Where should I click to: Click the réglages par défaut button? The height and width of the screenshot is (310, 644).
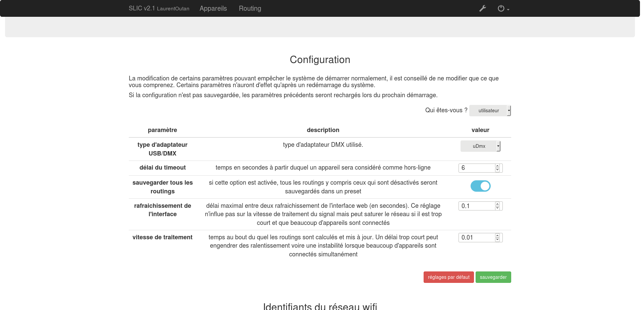[x=448, y=277]
